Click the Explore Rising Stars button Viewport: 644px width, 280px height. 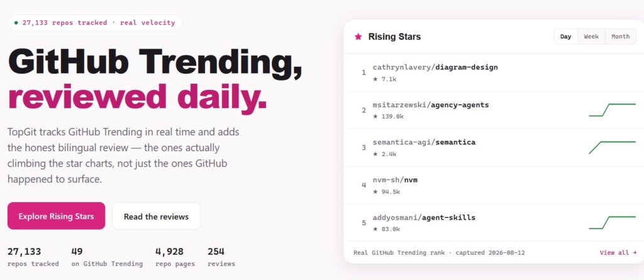click(x=56, y=216)
